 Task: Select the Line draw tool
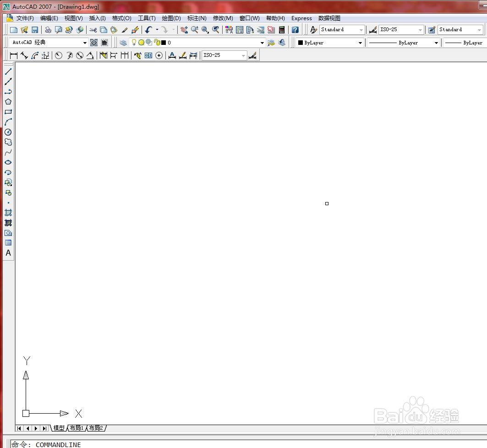pos(8,71)
